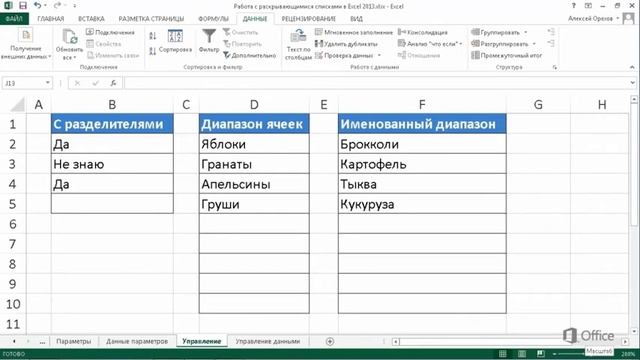Open the Ribbon Display Options icon
Screen dimensions: 640x360
(588, 6)
